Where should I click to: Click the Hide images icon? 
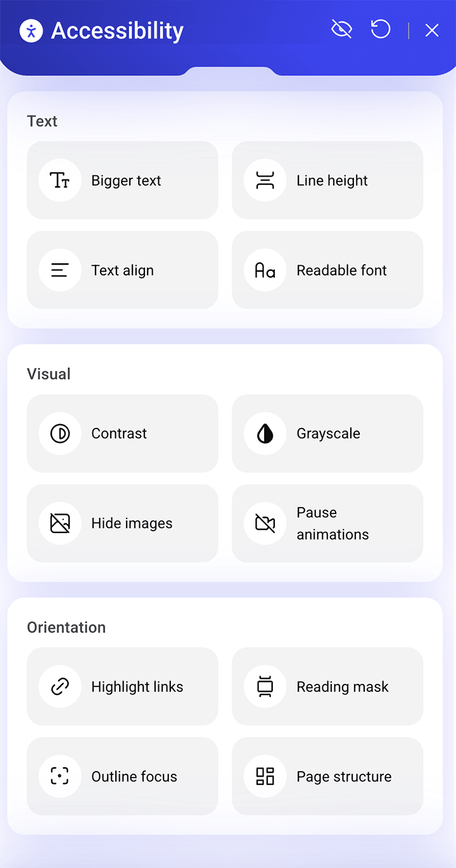coord(60,524)
